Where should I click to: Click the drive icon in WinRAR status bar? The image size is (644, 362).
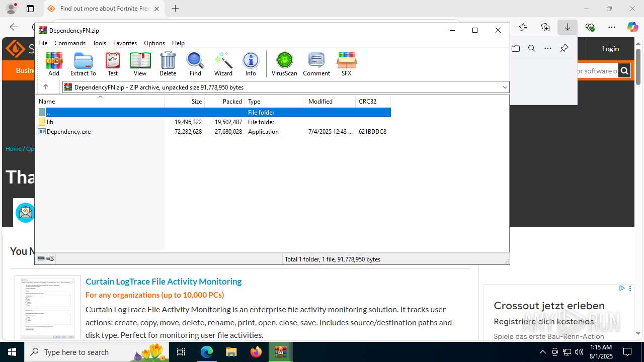point(41,259)
